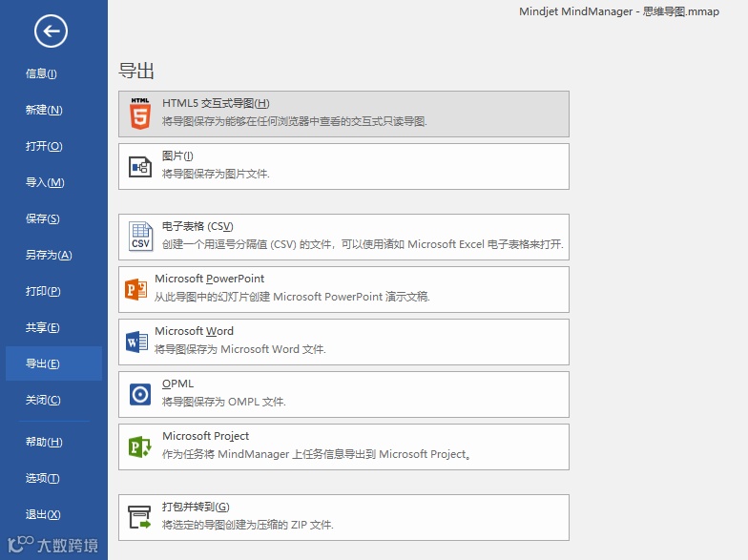Click the Microsoft Project task export description
The height and width of the screenshot is (560, 748).
pos(317,454)
